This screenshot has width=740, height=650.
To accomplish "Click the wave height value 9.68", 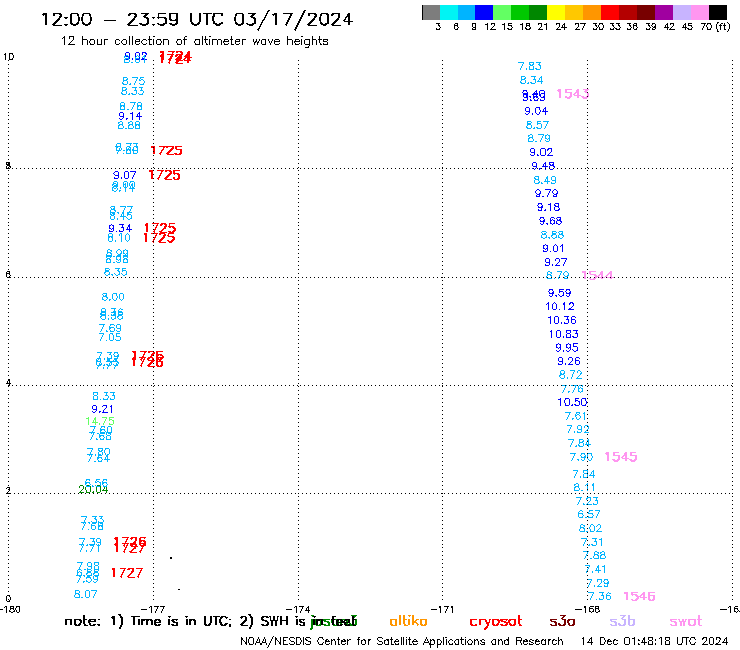I will tap(550, 221).
